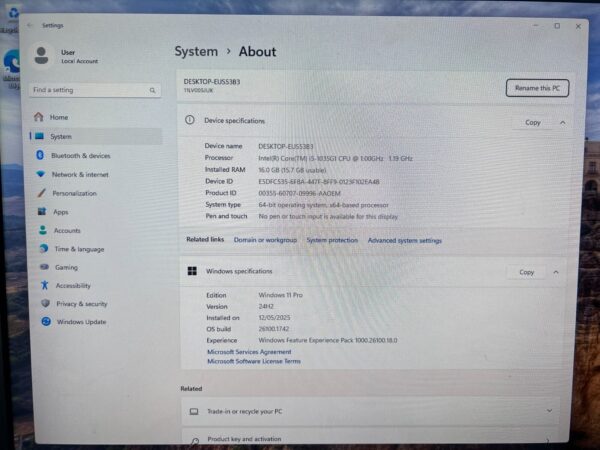Image resolution: width=600 pixels, height=450 pixels.
Task: Click Rename this PC button
Action: tap(537, 88)
